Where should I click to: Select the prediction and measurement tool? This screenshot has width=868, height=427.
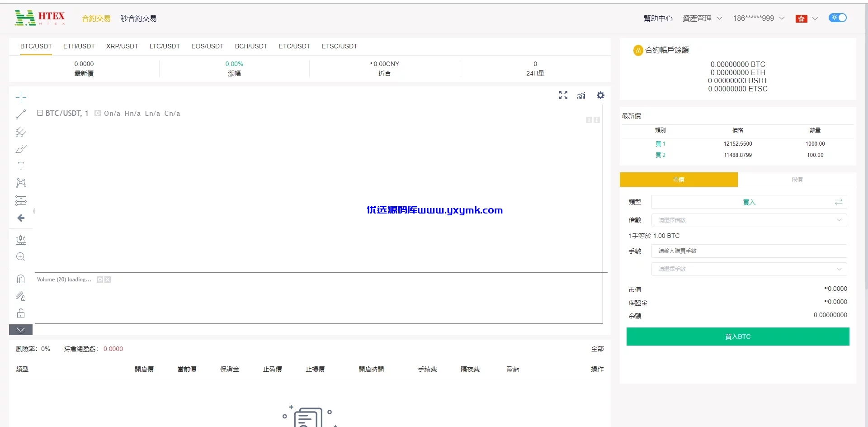click(x=21, y=200)
